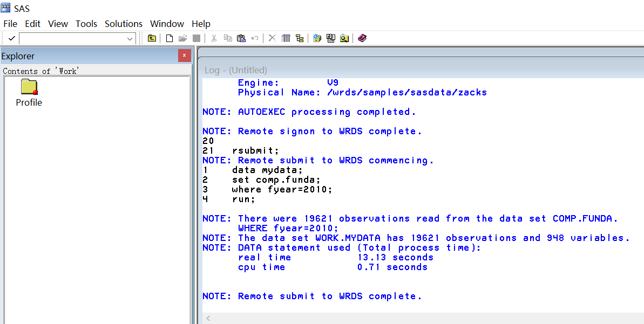
Task: Click the log horizontal scrollbar left arrow
Action: [x=208, y=318]
